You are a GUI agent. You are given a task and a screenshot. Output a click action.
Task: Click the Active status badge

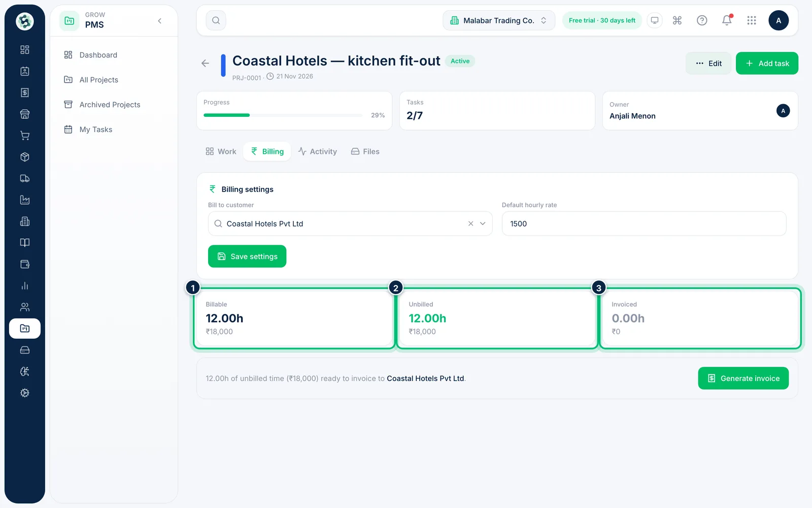coord(460,61)
